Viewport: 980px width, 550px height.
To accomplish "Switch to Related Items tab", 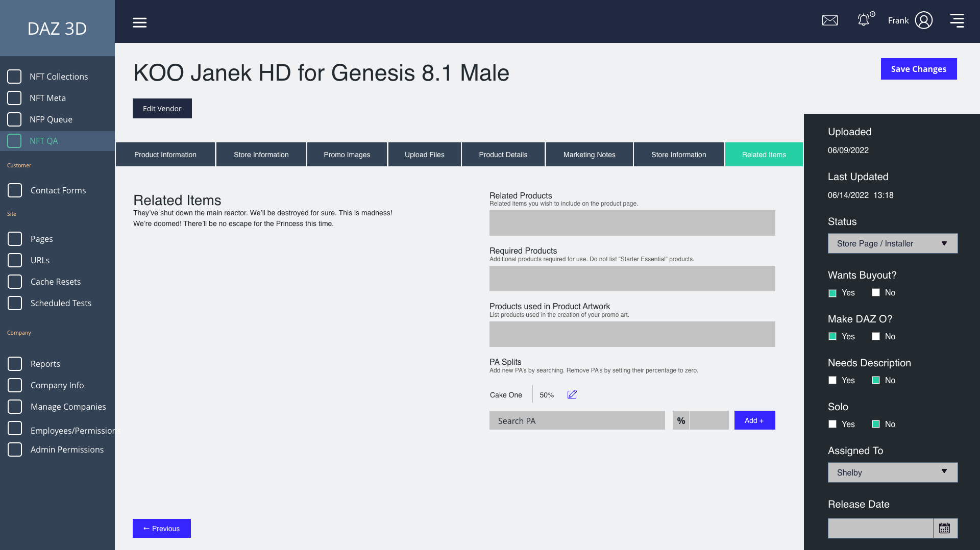I will pos(764,155).
